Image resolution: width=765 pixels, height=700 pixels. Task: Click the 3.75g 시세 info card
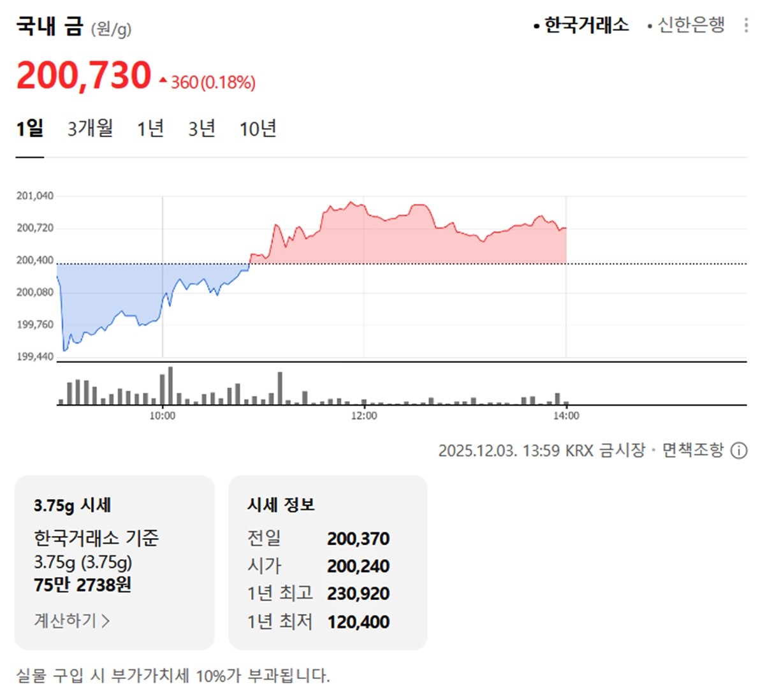tap(115, 561)
